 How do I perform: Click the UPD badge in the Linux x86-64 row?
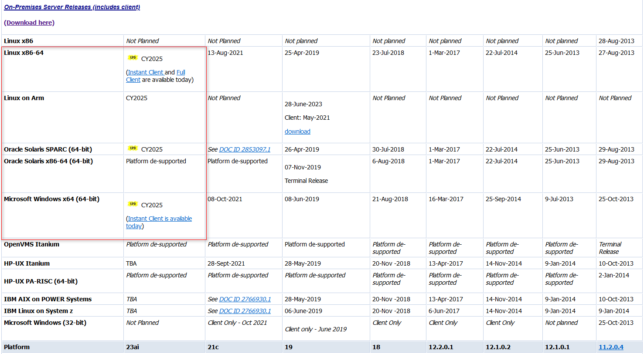[133, 57]
